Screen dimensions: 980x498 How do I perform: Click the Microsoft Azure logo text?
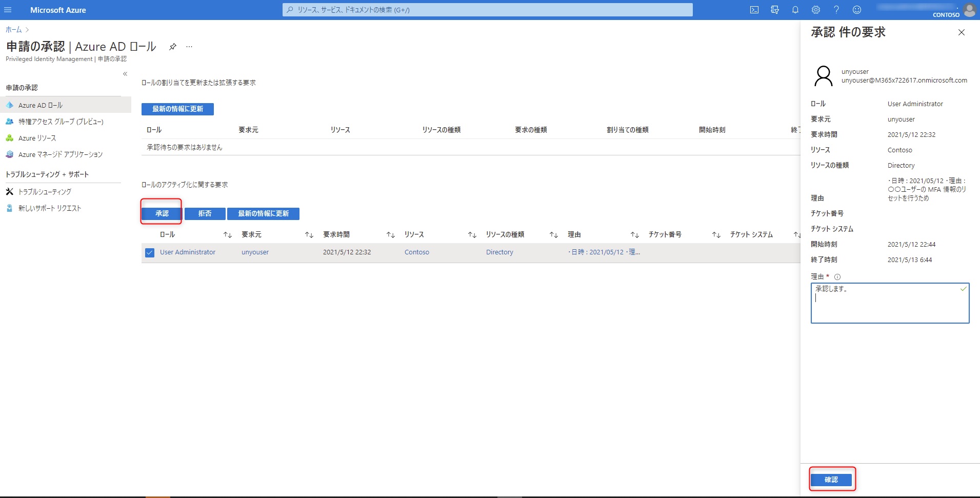58,10
